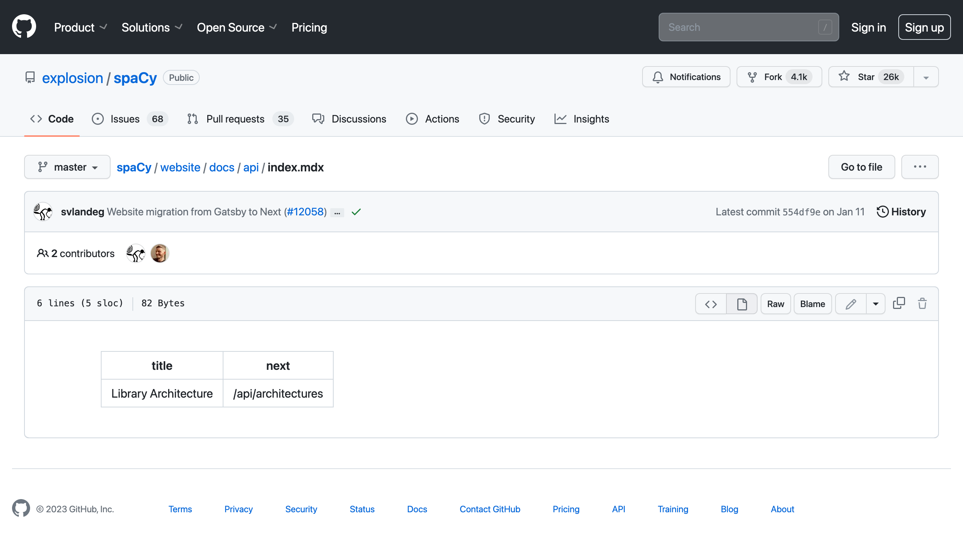Focus the Search input field

tap(748, 27)
